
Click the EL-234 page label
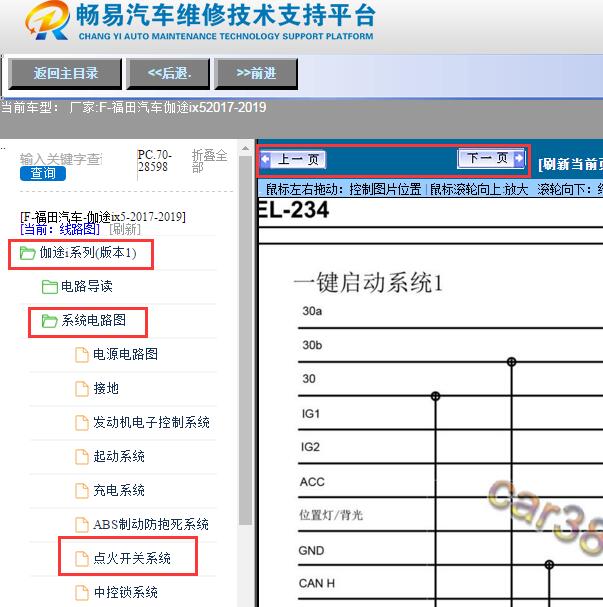pyautogui.click(x=293, y=210)
